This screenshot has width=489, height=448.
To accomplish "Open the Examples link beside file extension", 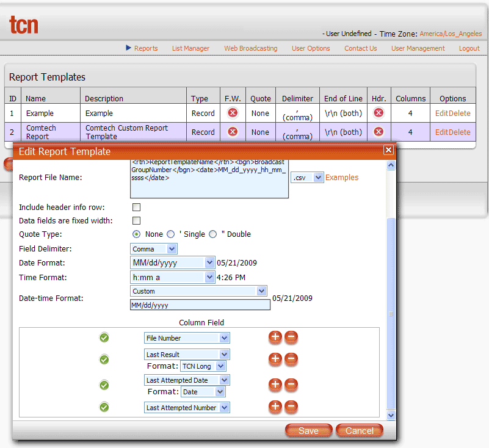I will 342,178.
